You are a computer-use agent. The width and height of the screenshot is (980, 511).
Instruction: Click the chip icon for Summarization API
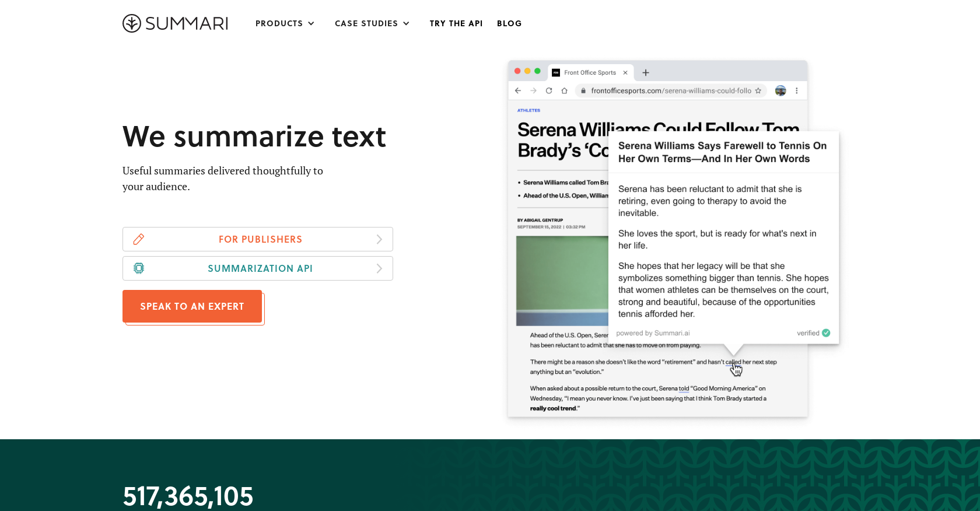point(139,268)
